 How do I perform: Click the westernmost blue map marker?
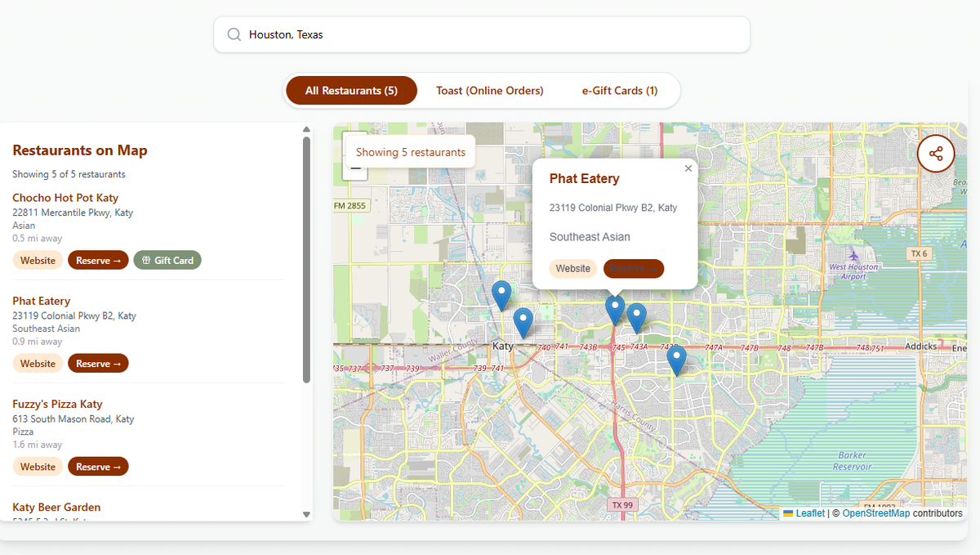(x=501, y=294)
